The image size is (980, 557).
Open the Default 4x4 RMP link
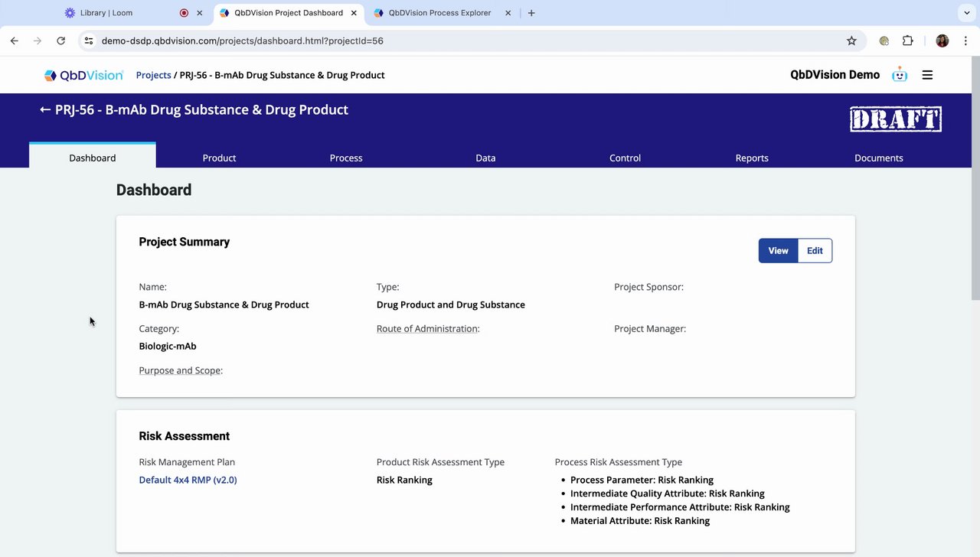point(188,480)
